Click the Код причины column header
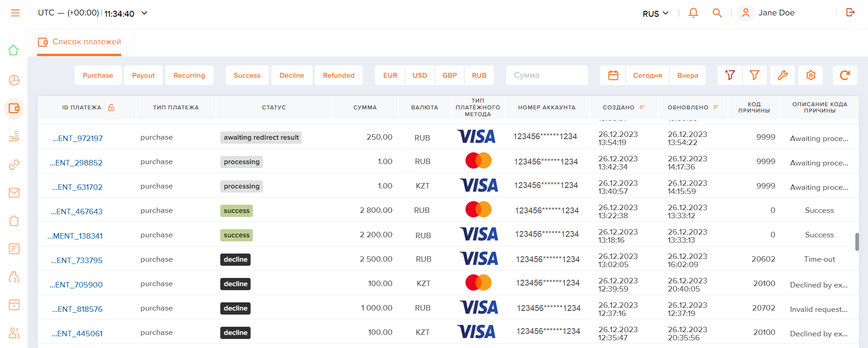Image resolution: width=868 pixels, height=348 pixels. pyautogui.click(x=754, y=108)
